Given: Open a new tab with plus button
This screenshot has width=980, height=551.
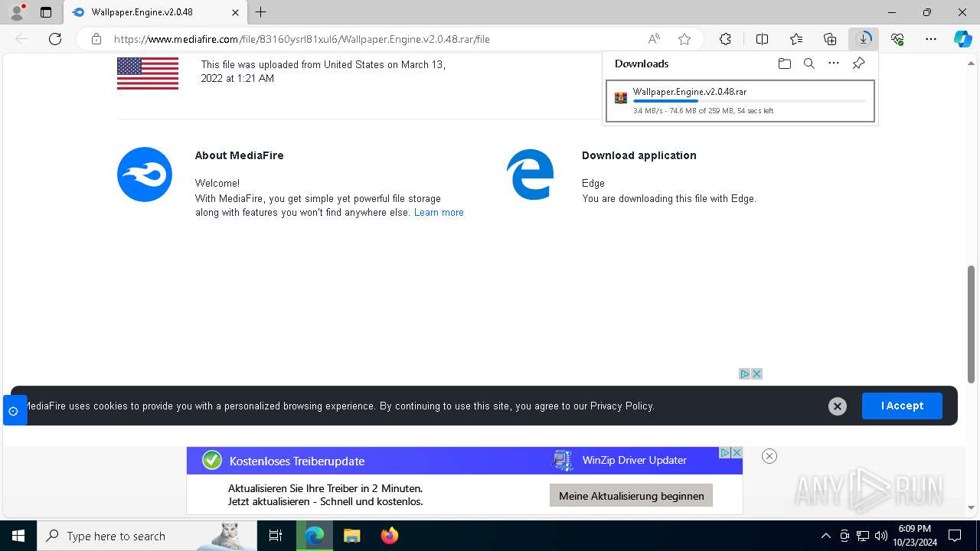Looking at the screenshot, I should tap(261, 12).
